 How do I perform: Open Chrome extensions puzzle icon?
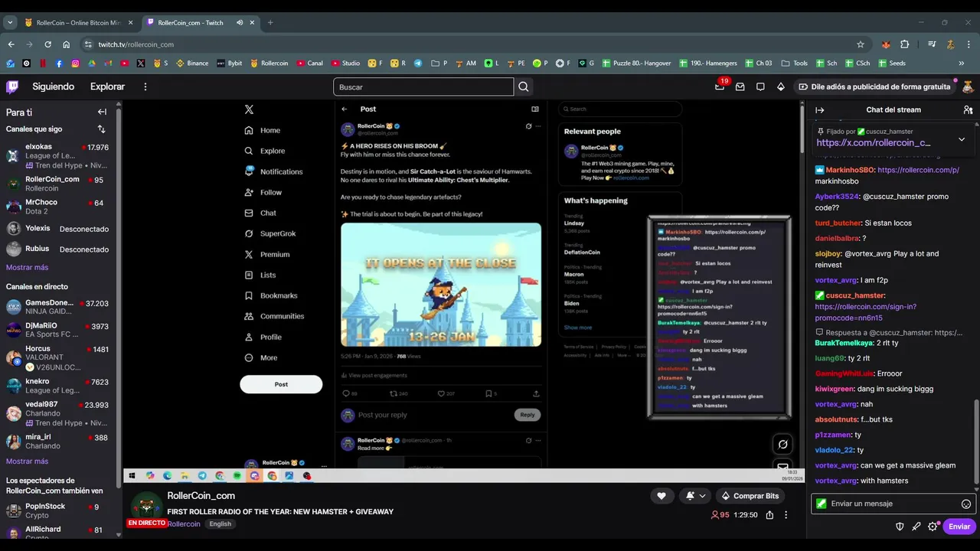click(904, 44)
